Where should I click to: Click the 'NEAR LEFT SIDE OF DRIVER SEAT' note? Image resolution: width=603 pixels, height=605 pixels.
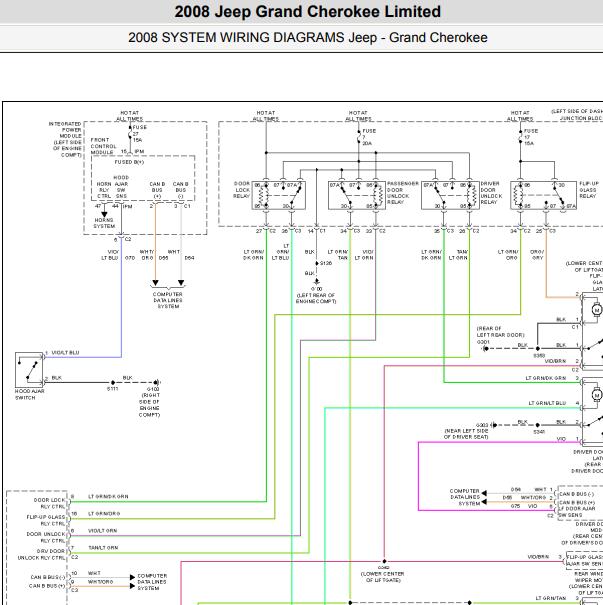tap(466, 434)
